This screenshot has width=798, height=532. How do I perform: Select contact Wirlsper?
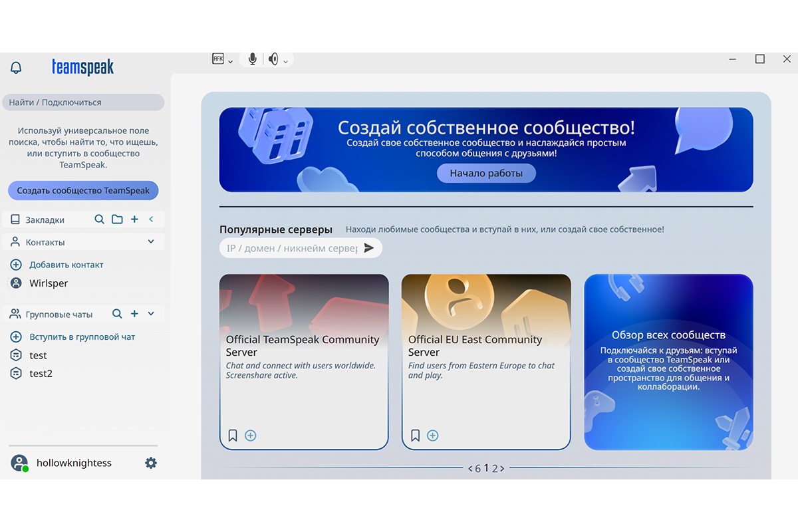tap(49, 283)
